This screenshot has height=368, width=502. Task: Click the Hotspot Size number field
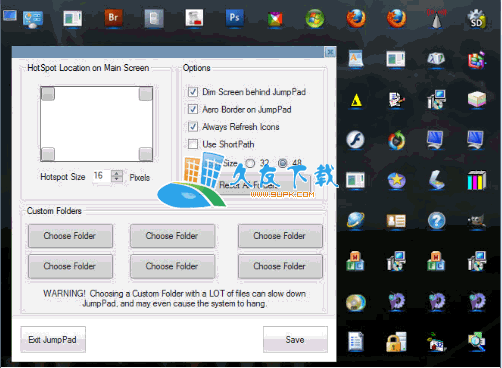pyautogui.click(x=101, y=176)
